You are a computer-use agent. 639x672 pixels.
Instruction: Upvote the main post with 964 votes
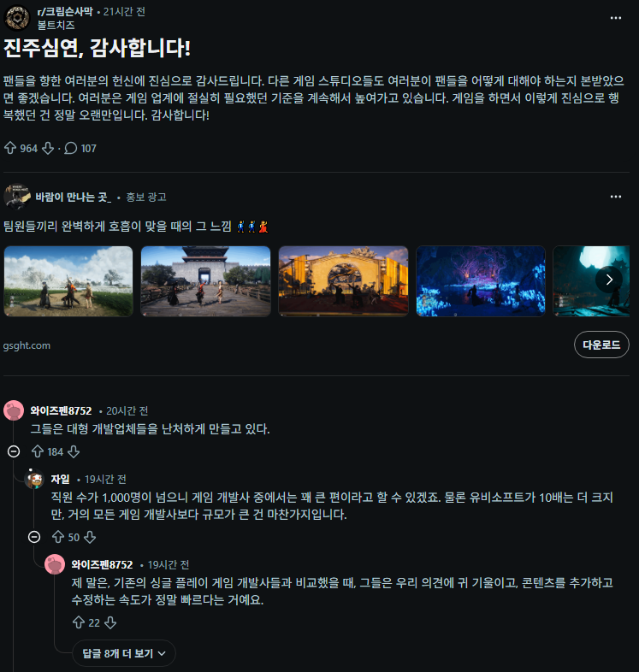tap(10, 148)
